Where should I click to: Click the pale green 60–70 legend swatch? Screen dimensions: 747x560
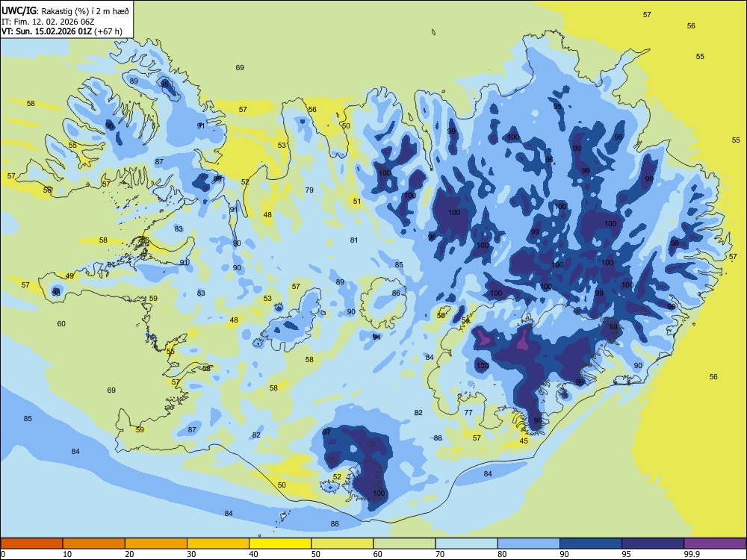pos(404,544)
